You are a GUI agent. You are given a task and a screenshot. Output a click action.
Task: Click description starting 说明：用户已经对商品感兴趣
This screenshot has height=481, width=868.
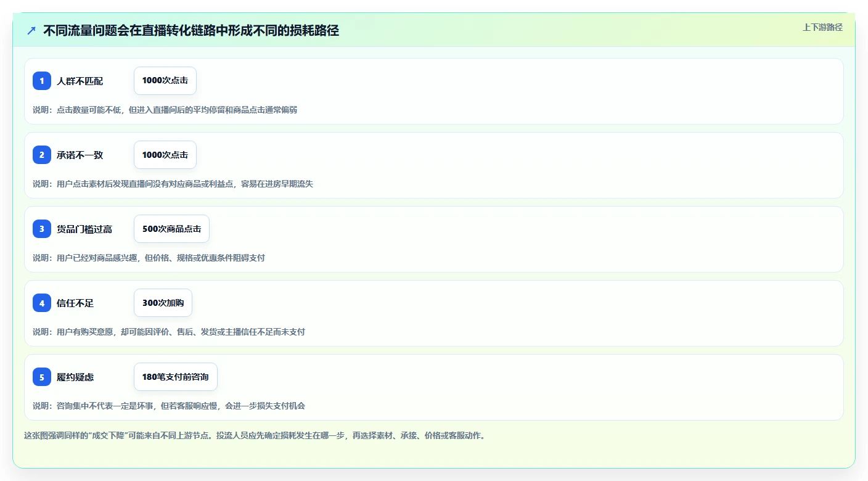pos(149,258)
